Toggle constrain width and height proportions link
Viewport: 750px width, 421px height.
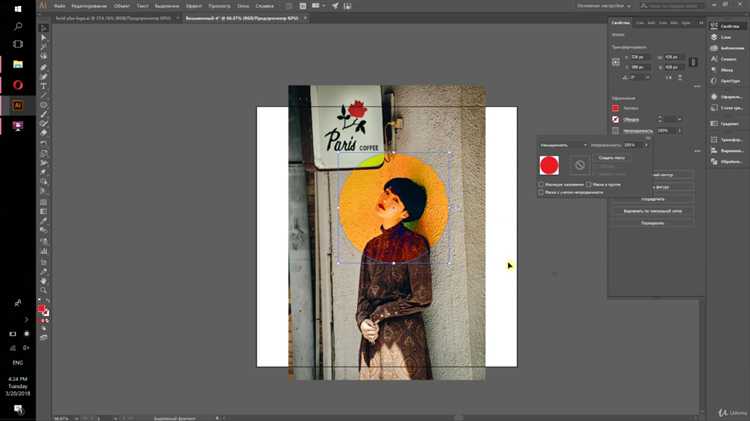[x=693, y=62]
